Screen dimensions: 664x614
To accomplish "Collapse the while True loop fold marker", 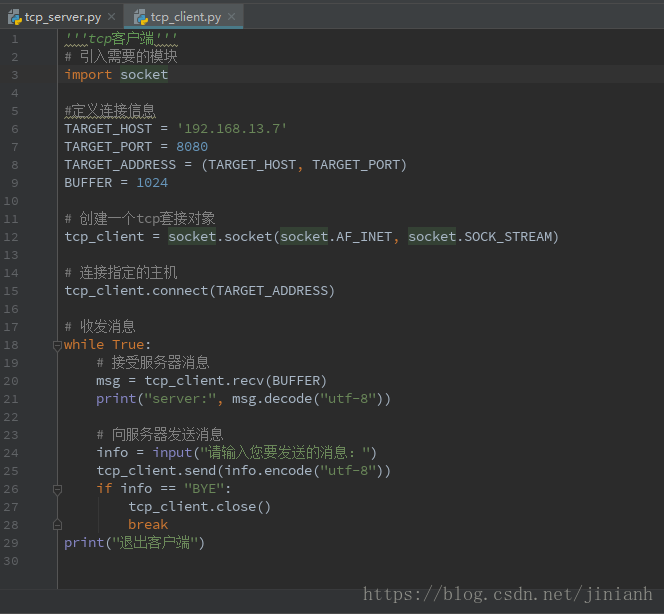I will [x=58, y=346].
